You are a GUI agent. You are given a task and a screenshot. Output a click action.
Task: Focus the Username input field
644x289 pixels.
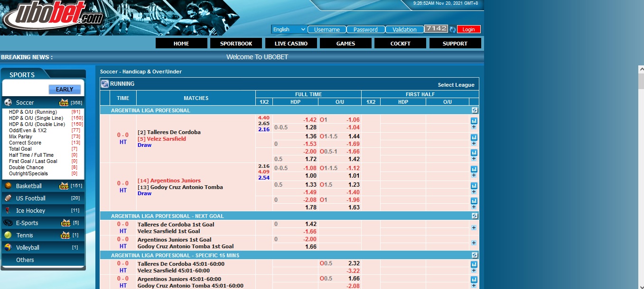(327, 29)
